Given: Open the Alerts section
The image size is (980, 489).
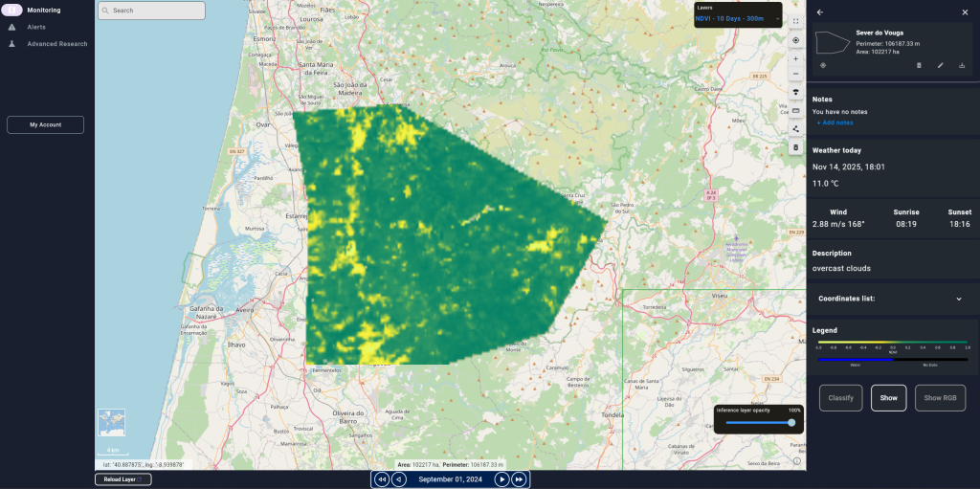Looking at the screenshot, I should coord(38,28).
